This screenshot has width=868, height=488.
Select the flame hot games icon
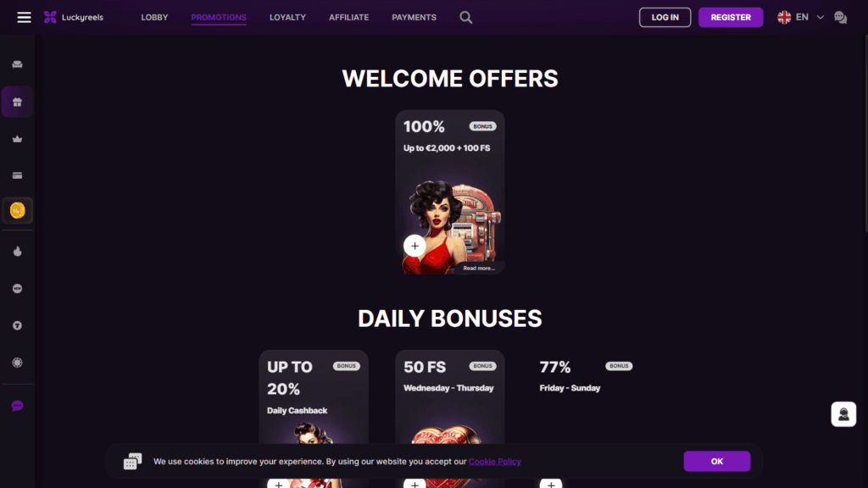coord(17,251)
